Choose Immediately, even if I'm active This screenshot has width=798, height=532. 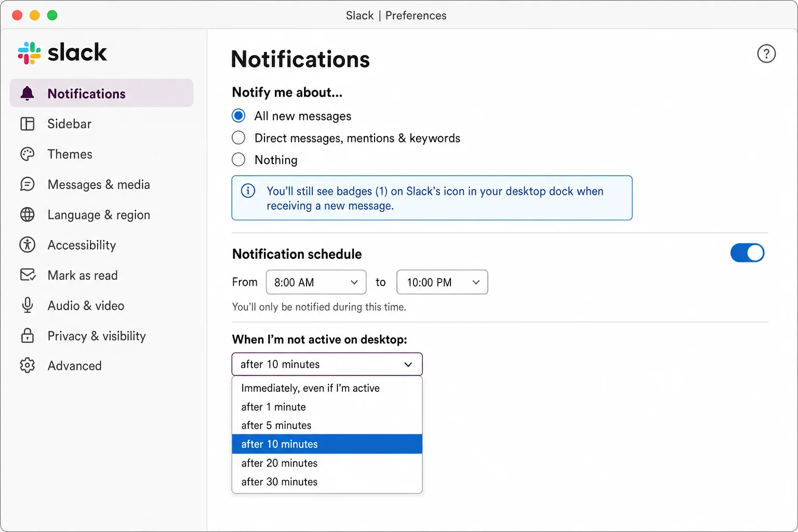(x=327, y=388)
